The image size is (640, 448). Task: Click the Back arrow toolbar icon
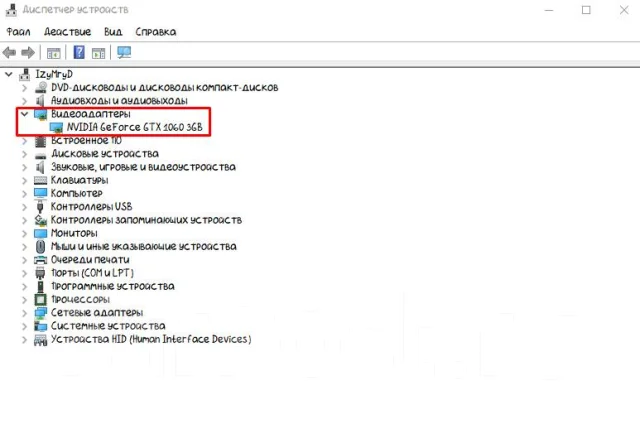9,53
